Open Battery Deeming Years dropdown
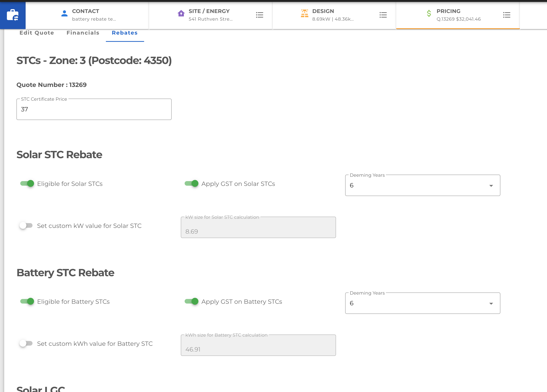The height and width of the screenshot is (392, 547). pos(423,303)
